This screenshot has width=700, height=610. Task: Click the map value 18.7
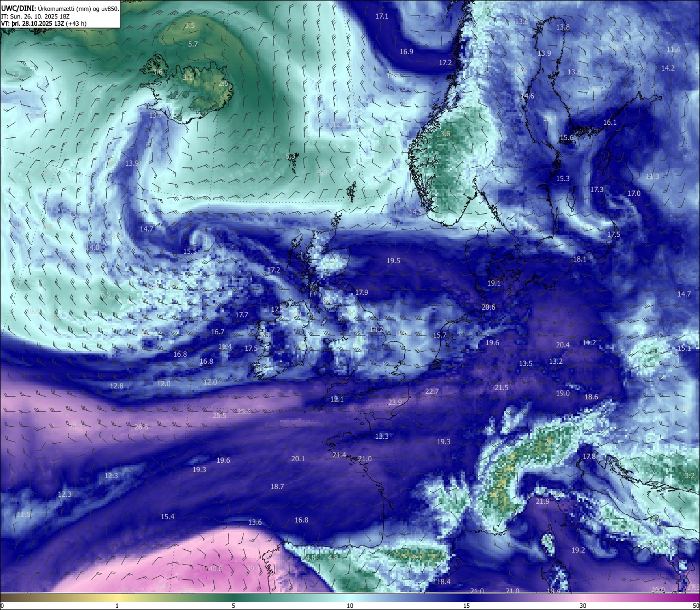[x=277, y=486]
